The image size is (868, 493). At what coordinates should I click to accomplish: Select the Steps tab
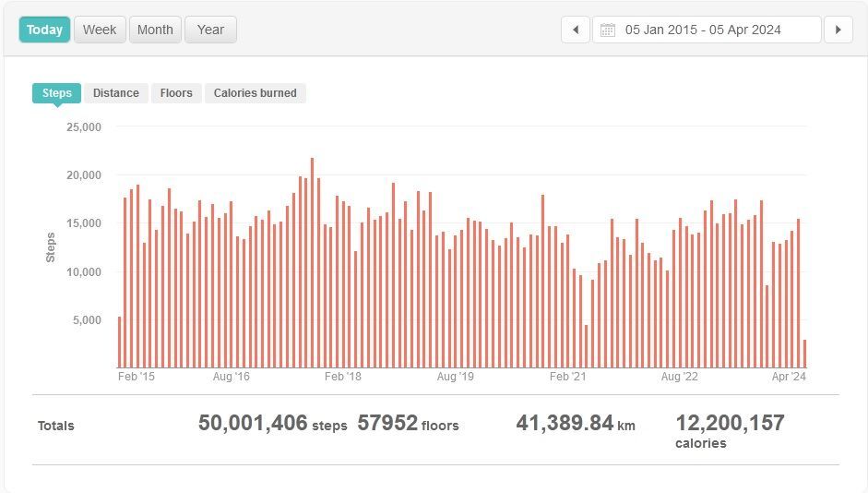57,93
